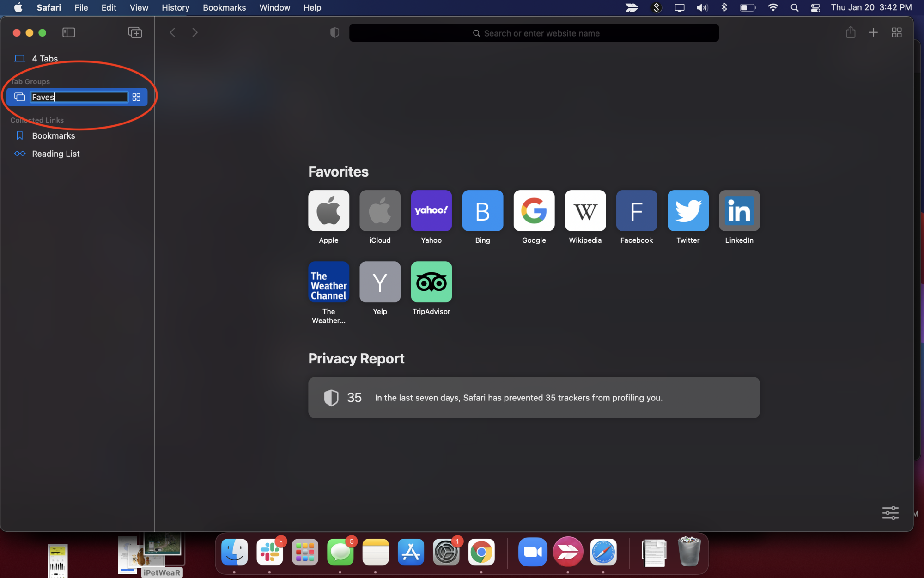Open Reading List in the sidebar
The width and height of the screenshot is (924, 578).
(55, 154)
